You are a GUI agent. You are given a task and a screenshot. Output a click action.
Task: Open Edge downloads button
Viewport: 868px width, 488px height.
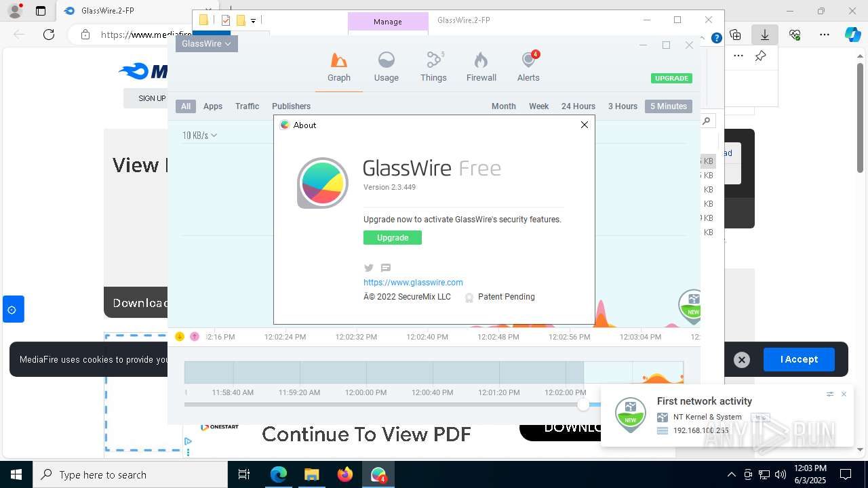(765, 35)
